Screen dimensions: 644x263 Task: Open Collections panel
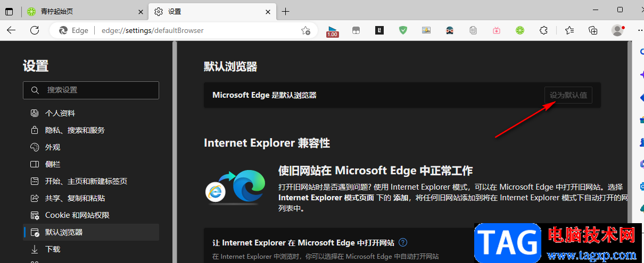pyautogui.click(x=593, y=31)
